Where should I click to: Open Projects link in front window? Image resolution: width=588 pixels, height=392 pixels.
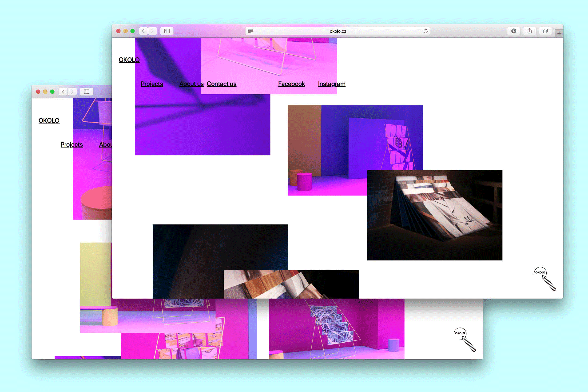(152, 84)
